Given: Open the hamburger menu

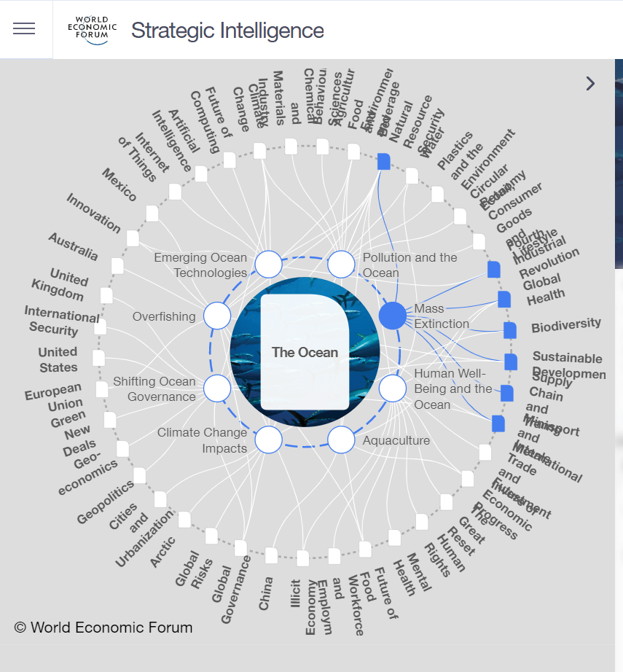Looking at the screenshot, I should [24, 29].
